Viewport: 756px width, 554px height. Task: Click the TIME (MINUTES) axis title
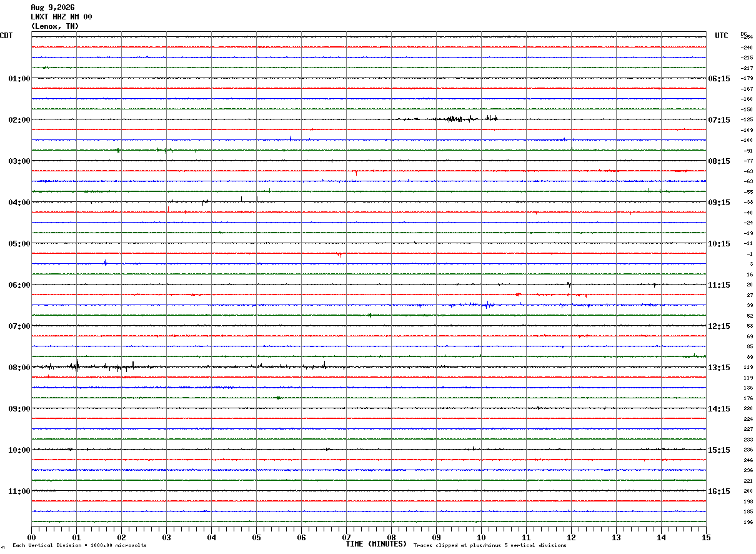tap(376, 544)
